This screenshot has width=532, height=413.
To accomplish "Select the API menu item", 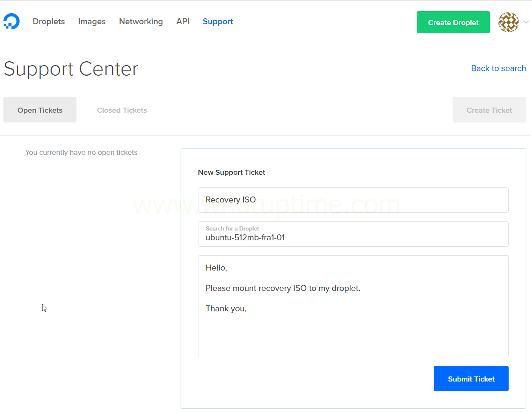I will click(x=183, y=21).
